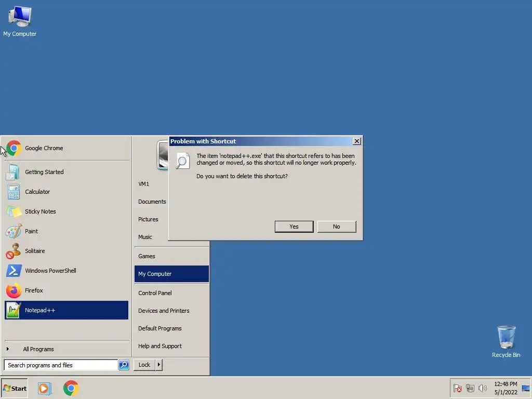Open Chrome from the taskbar
This screenshot has height=399, width=532.
pos(71,388)
